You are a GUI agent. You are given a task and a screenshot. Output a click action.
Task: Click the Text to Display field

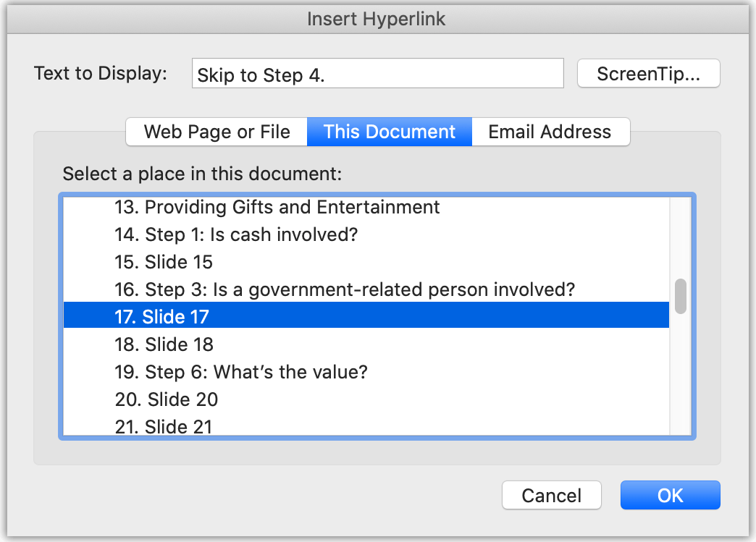click(x=377, y=73)
